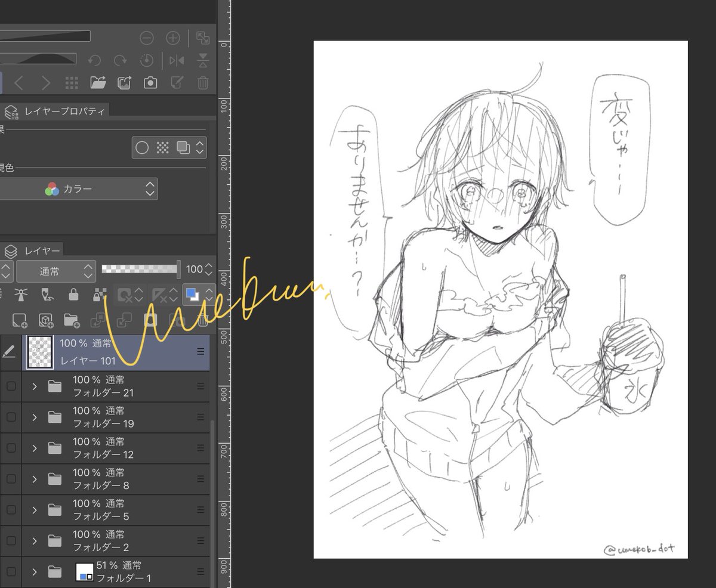The image size is (716, 588).
Task: Toggle set as draft layer icon
Action: coord(46,295)
